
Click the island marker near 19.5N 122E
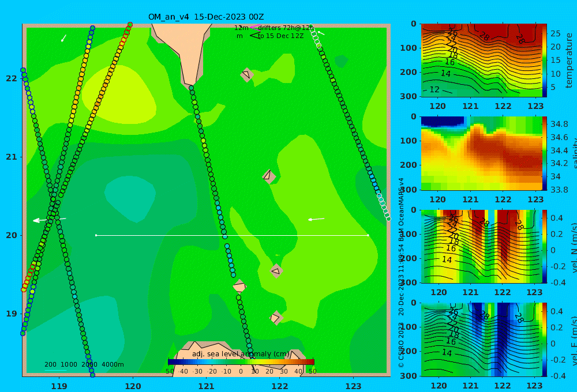tap(276, 271)
